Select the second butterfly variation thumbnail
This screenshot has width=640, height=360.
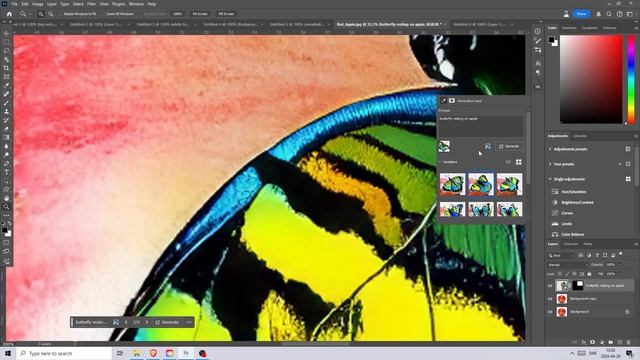coord(481,184)
